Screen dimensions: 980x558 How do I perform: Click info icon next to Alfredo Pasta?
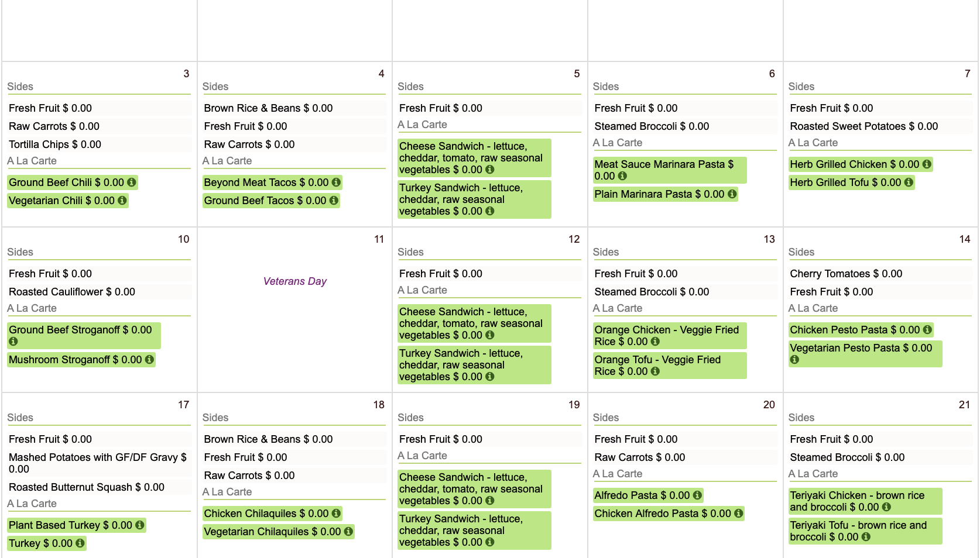697,495
